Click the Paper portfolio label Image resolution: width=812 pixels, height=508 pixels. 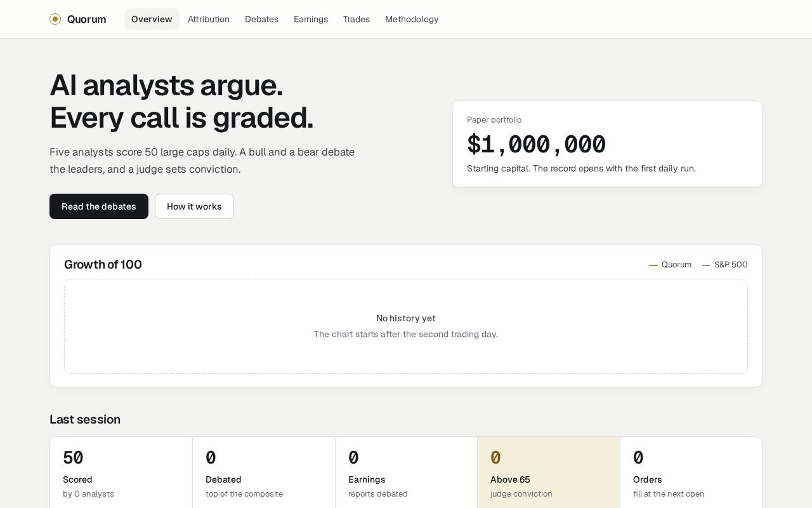click(x=494, y=120)
